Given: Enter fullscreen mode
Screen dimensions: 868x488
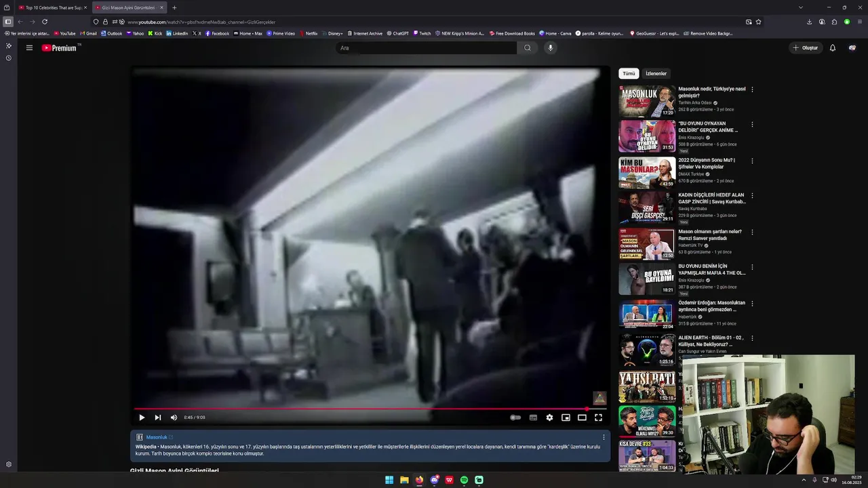Looking at the screenshot, I should [x=598, y=418].
